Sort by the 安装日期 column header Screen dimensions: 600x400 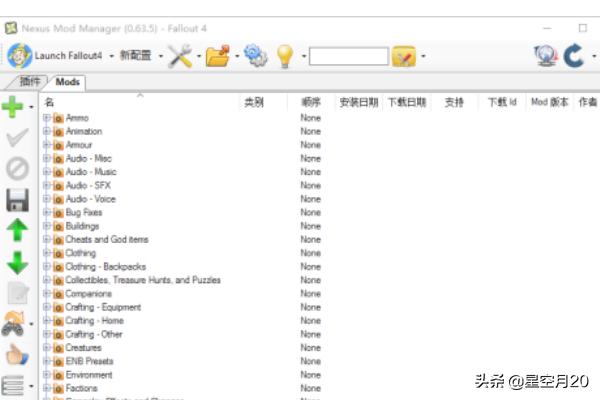tap(359, 102)
